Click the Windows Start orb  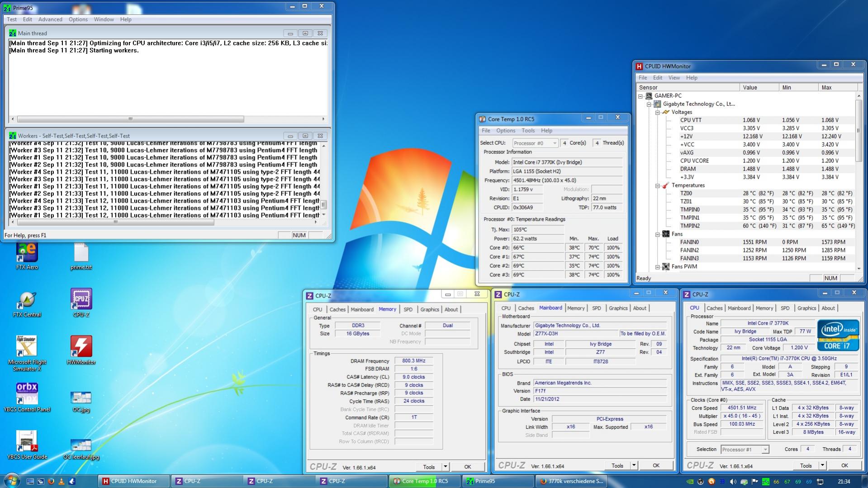[x=12, y=481]
